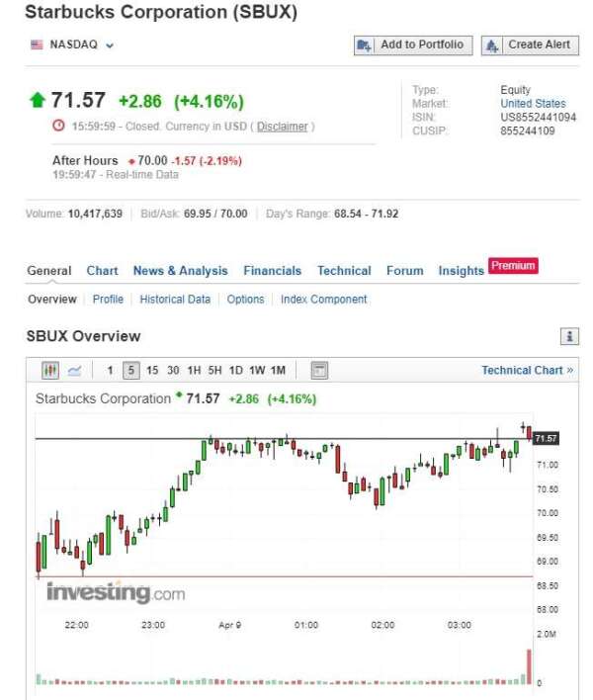
Task: Open the Technical Chart link
Action: (x=527, y=370)
